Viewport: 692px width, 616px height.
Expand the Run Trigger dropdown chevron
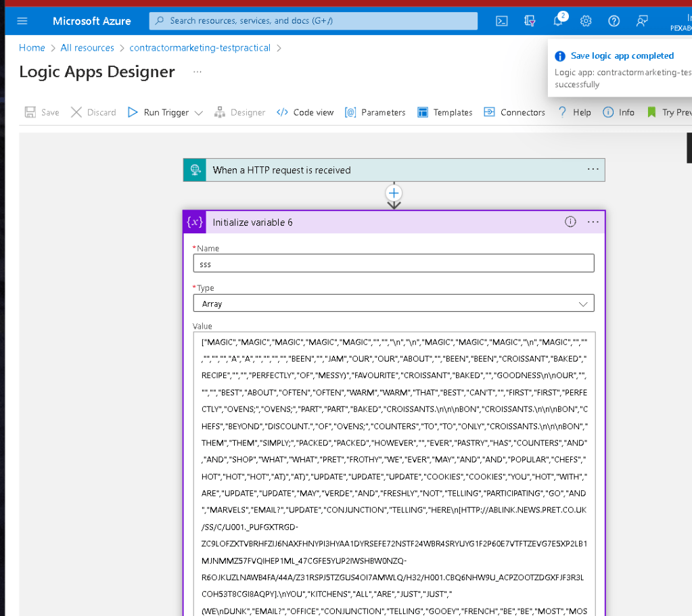199,113
